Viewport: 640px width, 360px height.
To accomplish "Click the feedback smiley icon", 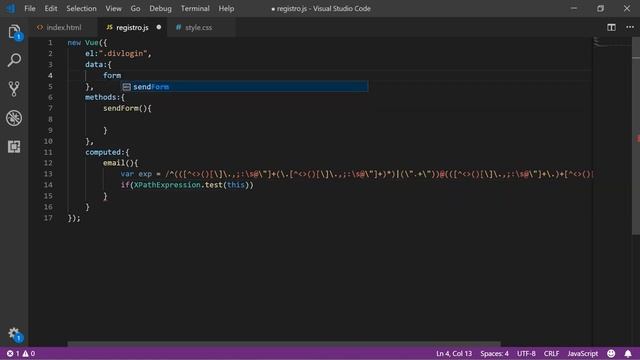I will click(611, 353).
